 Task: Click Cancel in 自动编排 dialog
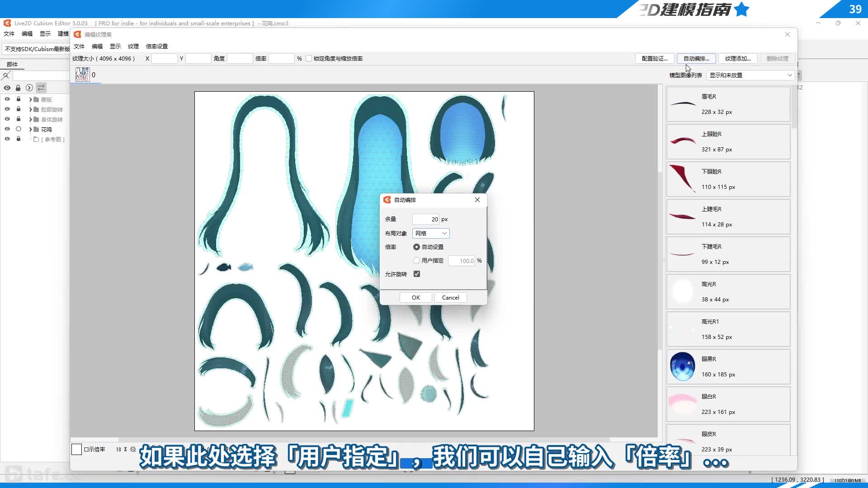[x=450, y=297]
